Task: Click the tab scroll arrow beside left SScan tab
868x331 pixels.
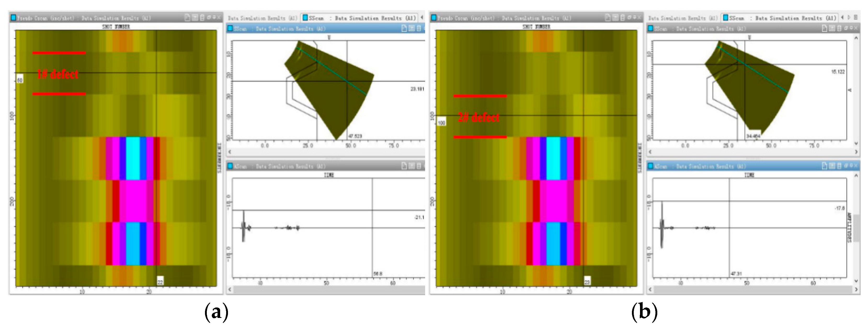Action: [422, 18]
